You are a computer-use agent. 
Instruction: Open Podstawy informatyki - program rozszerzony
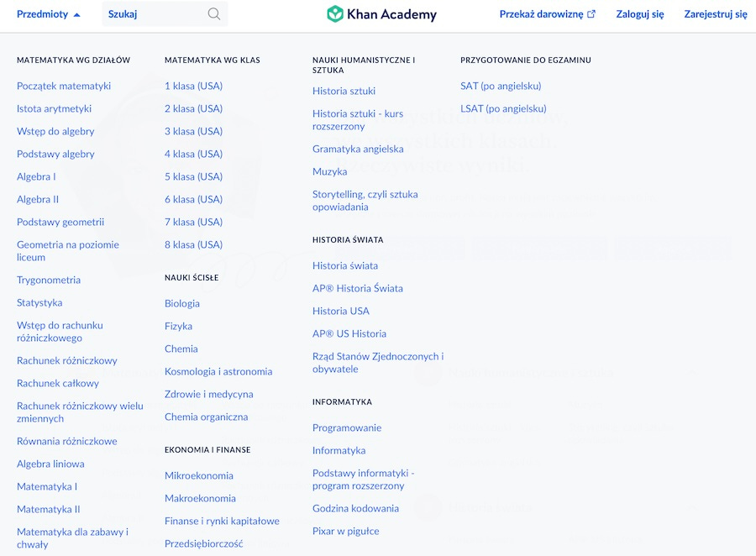[x=364, y=479]
